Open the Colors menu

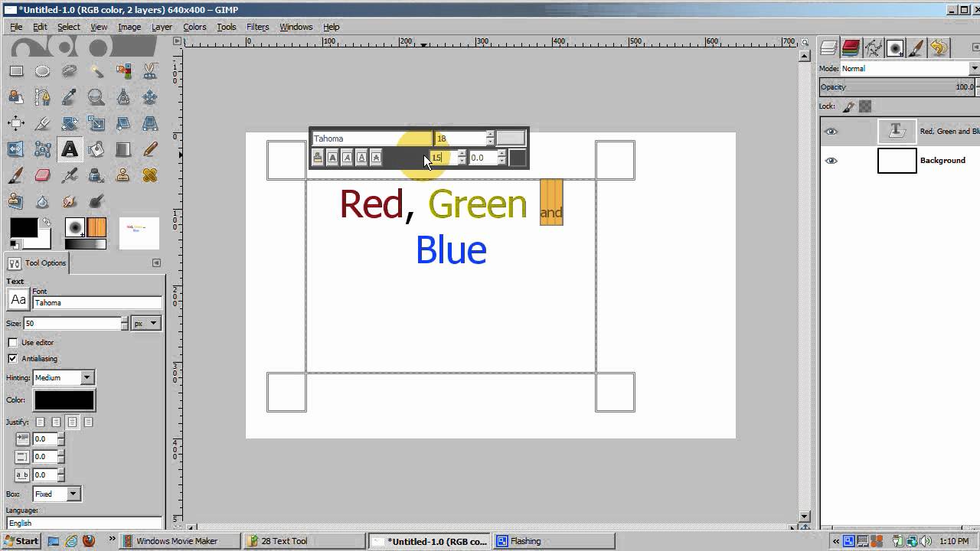pos(194,27)
